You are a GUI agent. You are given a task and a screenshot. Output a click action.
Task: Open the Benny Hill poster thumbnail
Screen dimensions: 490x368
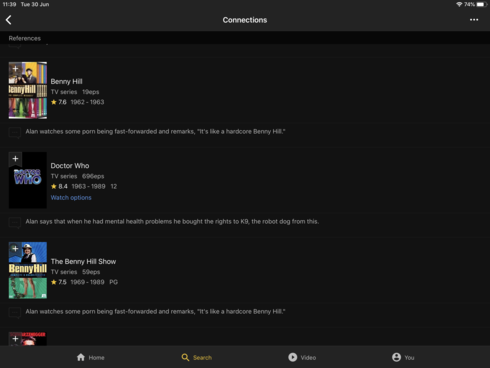(28, 90)
